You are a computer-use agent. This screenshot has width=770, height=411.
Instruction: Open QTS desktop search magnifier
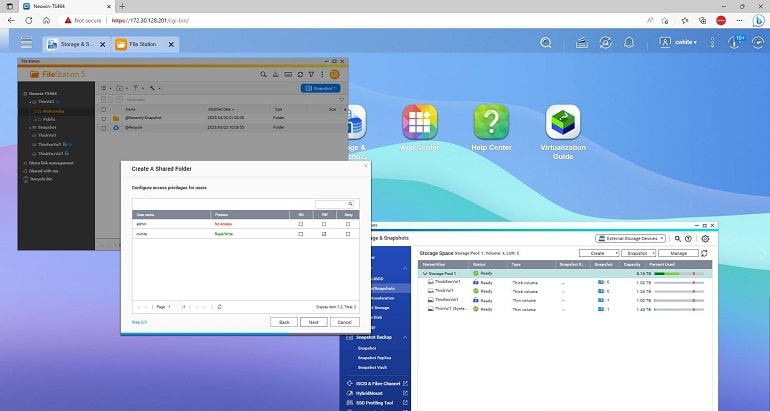click(546, 43)
